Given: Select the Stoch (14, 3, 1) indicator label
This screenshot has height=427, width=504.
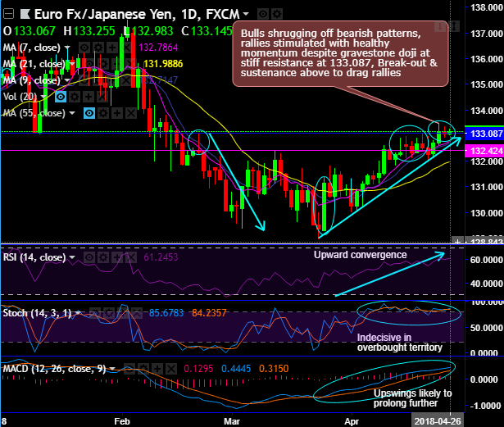Looking at the screenshot, I should click(37, 313).
